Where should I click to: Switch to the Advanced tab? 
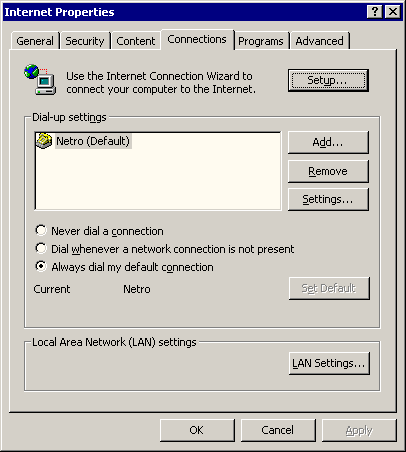[x=319, y=41]
